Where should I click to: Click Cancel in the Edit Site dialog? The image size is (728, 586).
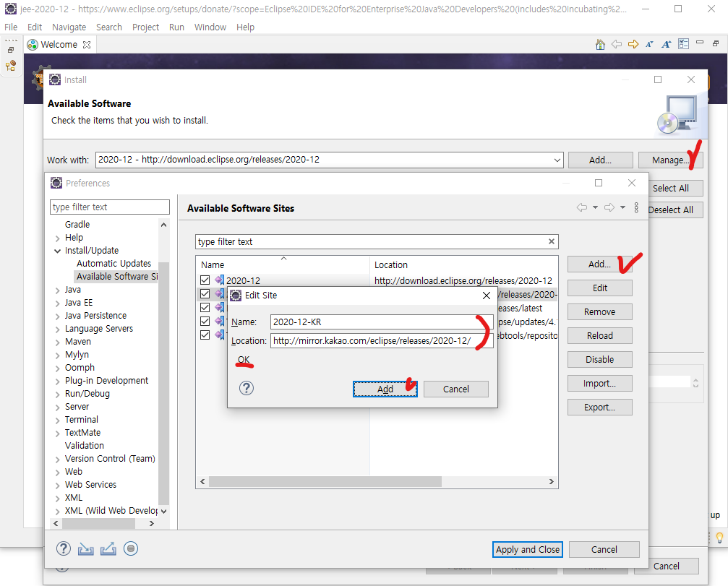pos(456,389)
